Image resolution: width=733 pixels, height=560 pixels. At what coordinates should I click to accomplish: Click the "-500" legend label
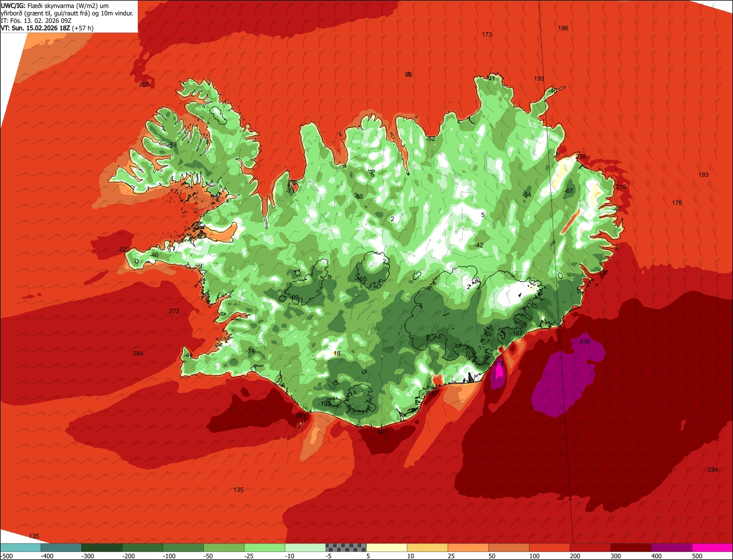click(x=6, y=556)
